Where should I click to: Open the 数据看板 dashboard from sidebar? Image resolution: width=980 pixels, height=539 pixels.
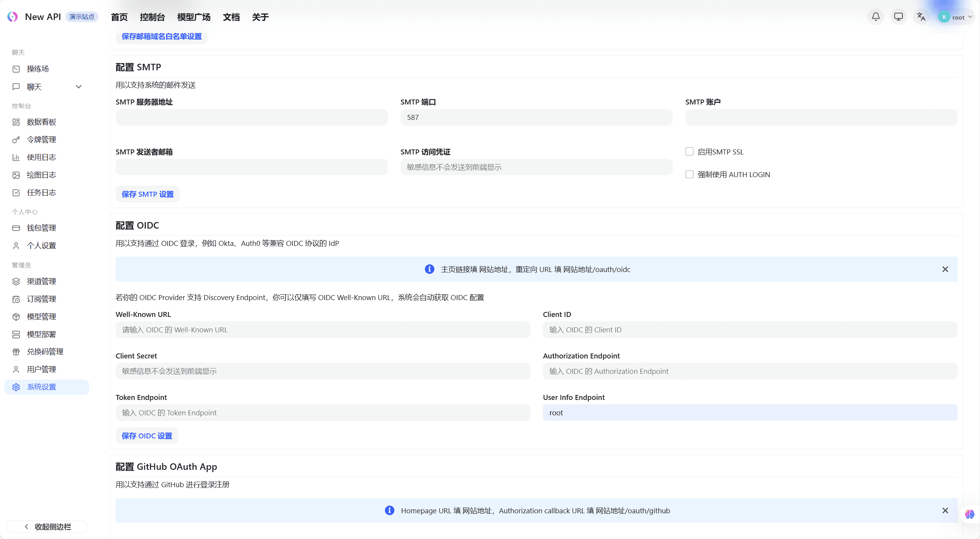[x=41, y=122]
